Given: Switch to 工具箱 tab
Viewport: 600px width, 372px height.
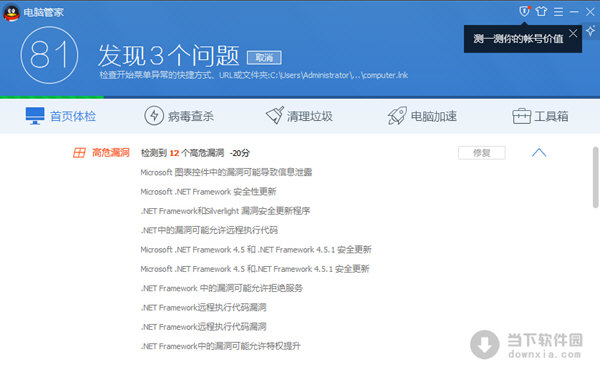Looking at the screenshot, I should coord(540,116).
